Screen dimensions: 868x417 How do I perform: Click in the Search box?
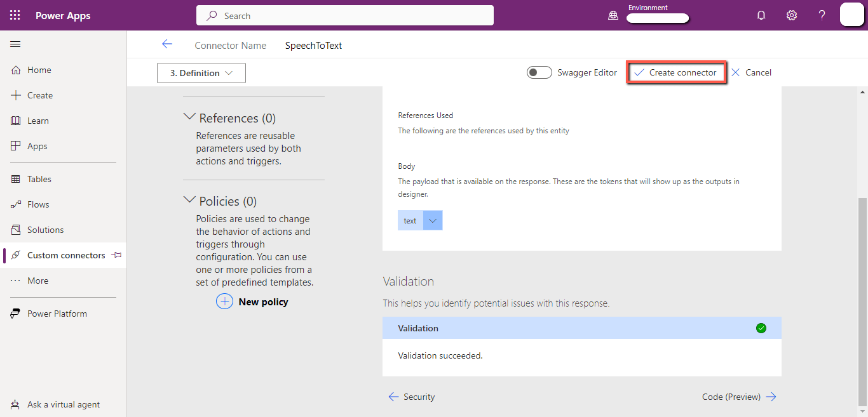tap(345, 15)
